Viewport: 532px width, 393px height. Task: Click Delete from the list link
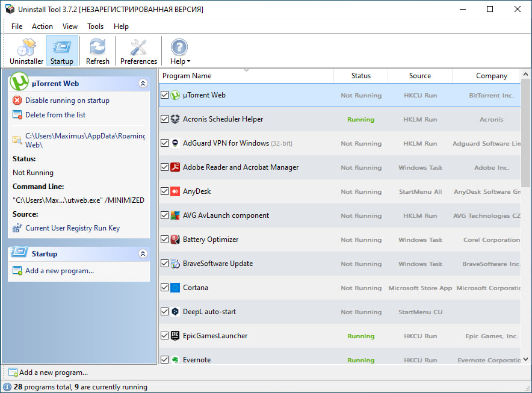pyautogui.click(x=55, y=115)
